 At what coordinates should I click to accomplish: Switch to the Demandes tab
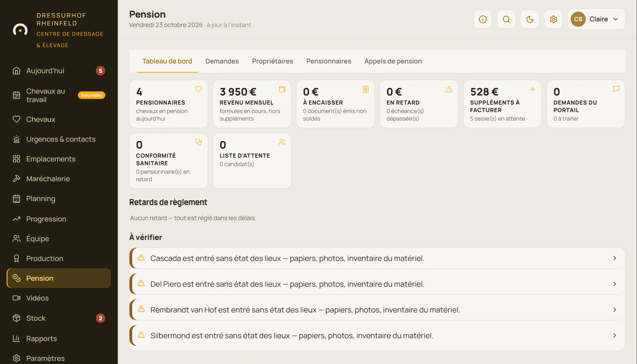(222, 61)
